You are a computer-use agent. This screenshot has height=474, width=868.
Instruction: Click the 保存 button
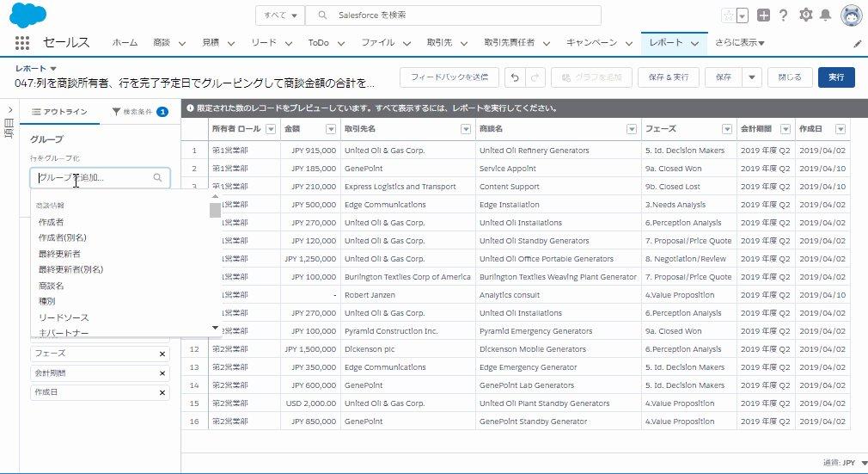[724, 77]
